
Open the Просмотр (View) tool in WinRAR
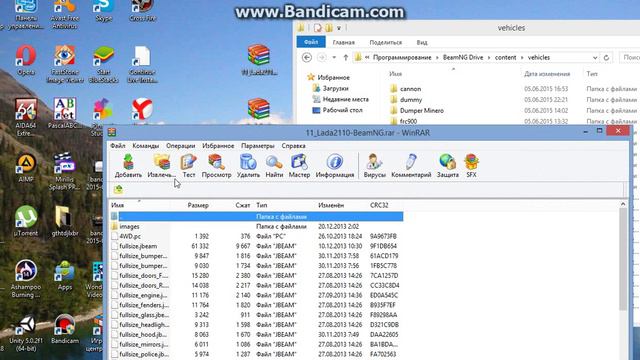tap(216, 166)
